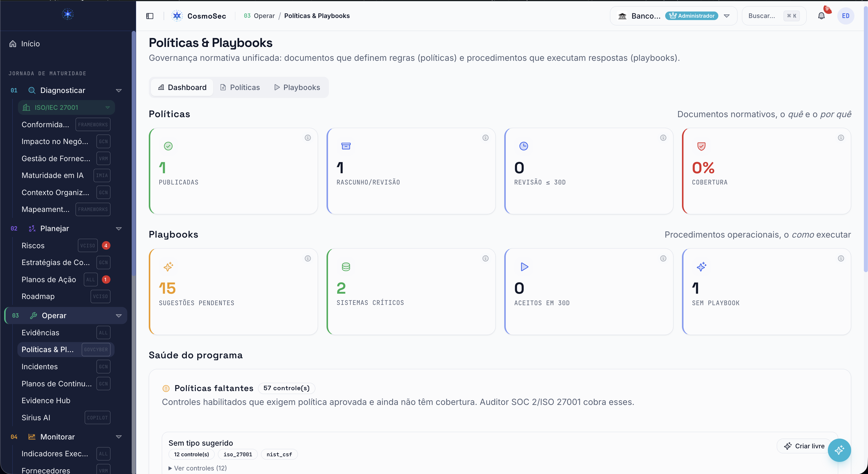Open Estratégias de Co... in sidebar
This screenshot has width=868, height=474.
56,262
